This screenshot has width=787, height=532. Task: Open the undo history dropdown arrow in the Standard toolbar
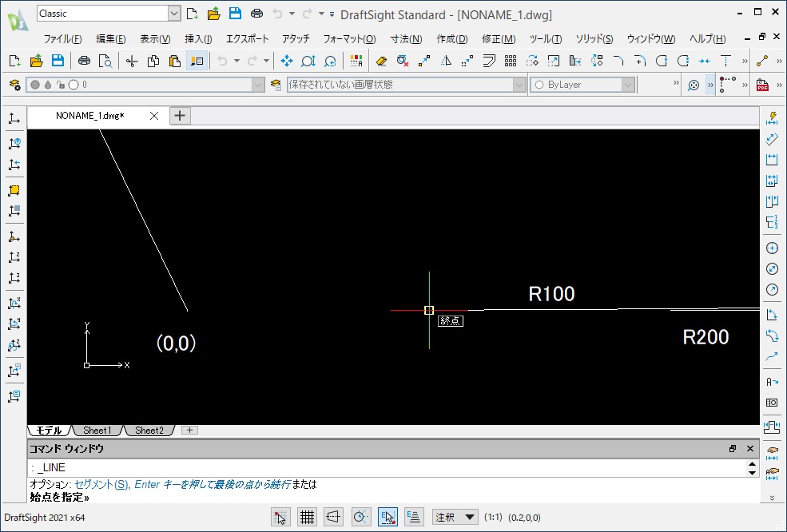click(236, 62)
